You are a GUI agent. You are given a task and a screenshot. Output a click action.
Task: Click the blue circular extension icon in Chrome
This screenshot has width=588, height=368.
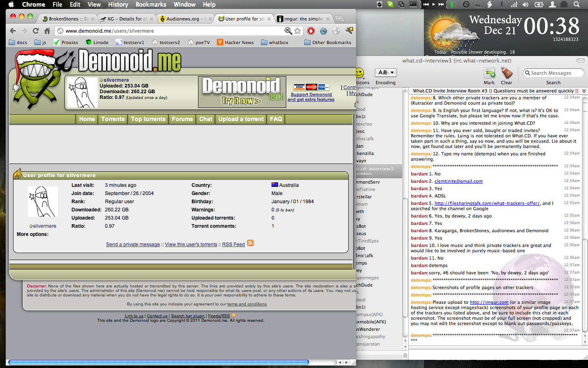[x=323, y=31]
